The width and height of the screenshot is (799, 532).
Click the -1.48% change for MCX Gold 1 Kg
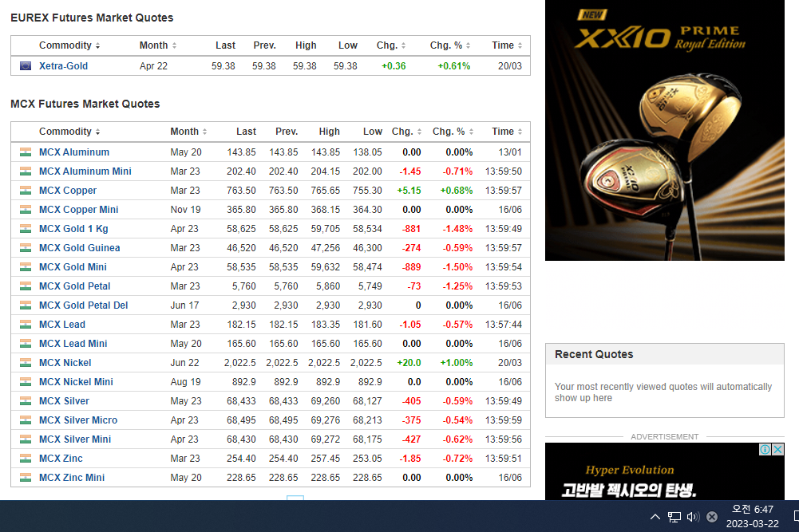457,229
